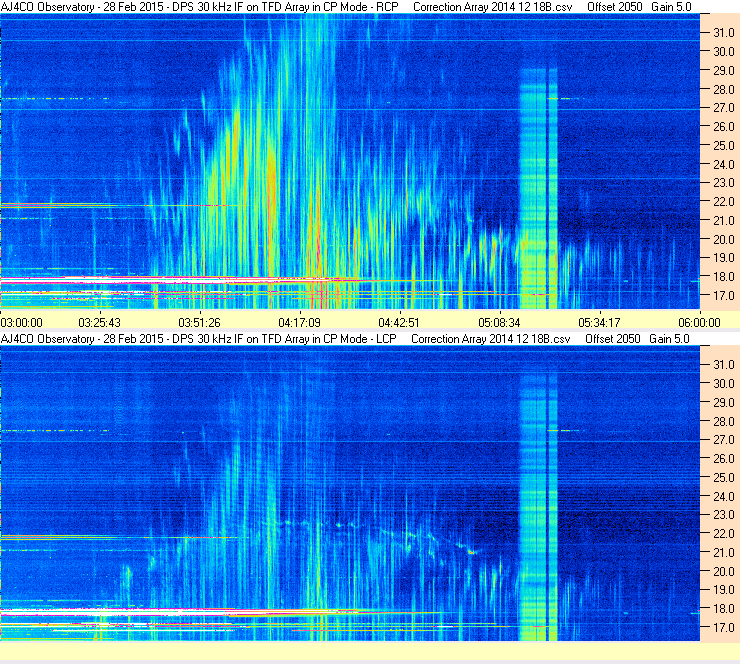This screenshot has height=664, width=740.
Task: Select the 24.0 frequency tick on LCP plot
Action: tap(724, 496)
